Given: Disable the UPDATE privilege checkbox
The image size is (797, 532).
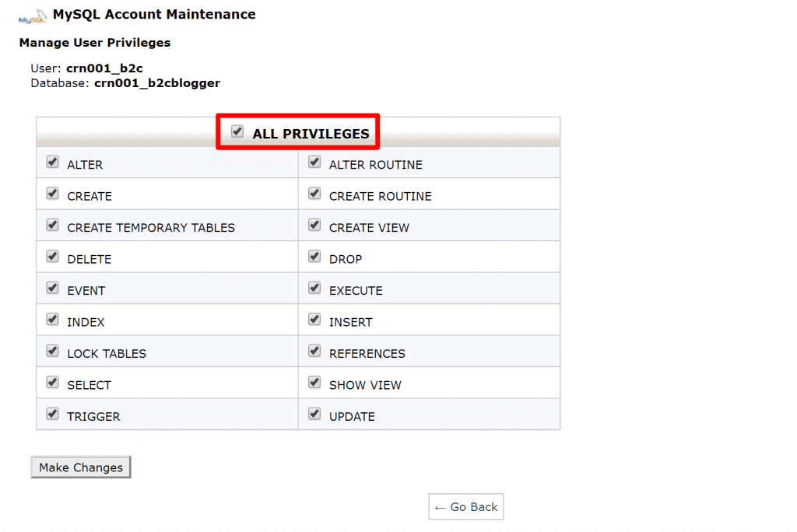Looking at the screenshot, I should point(314,414).
